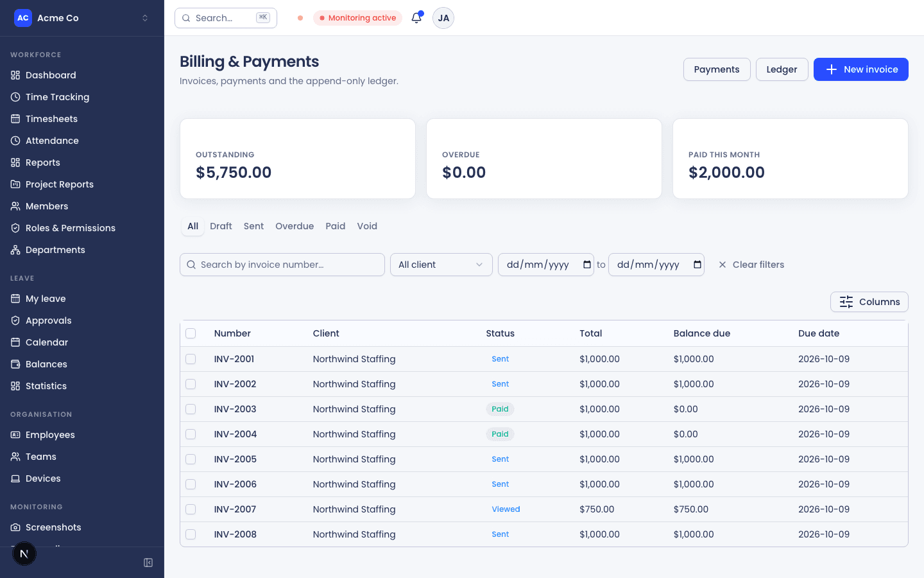Viewport: 924px width, 578px height.
Task: Click the Timesheets calendar icon
Action: (15, 119)
